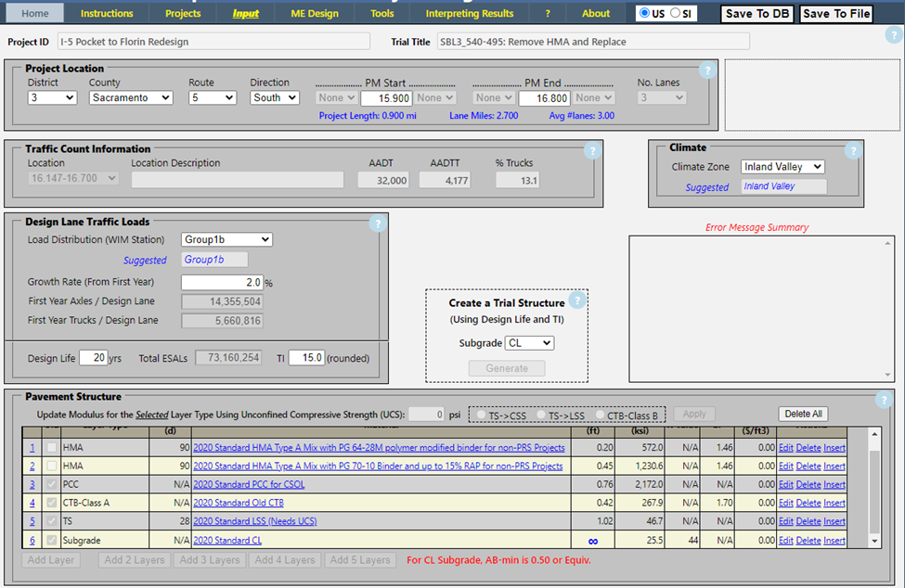Select the SI units radio button
905x588 pixels.
pyautogui.click(x=675, y=14)
